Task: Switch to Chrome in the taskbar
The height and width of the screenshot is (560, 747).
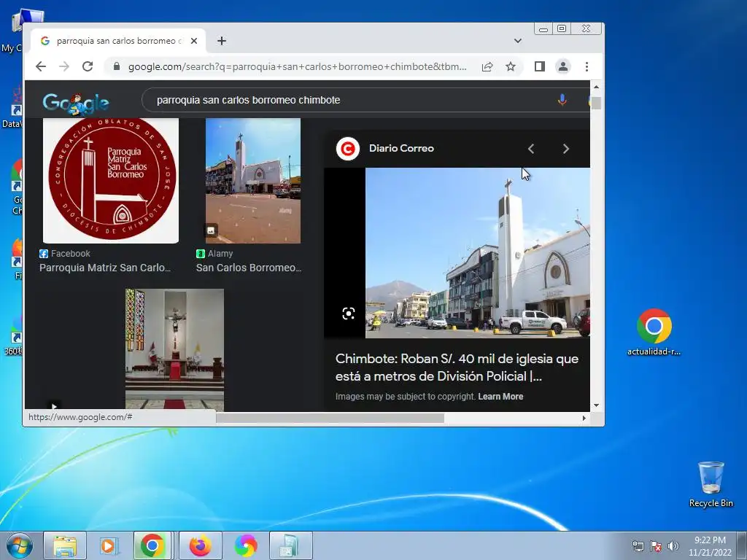Action: (x=152, y=545)
